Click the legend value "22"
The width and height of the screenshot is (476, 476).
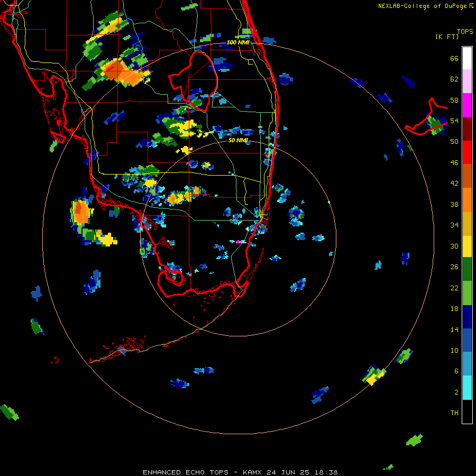click(454, 288)
